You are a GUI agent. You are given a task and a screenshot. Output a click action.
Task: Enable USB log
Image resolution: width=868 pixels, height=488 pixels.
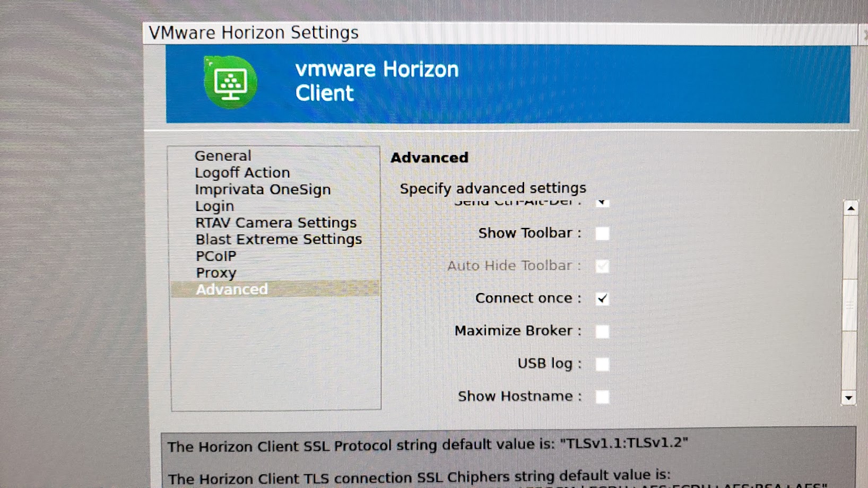click(602, 363)
